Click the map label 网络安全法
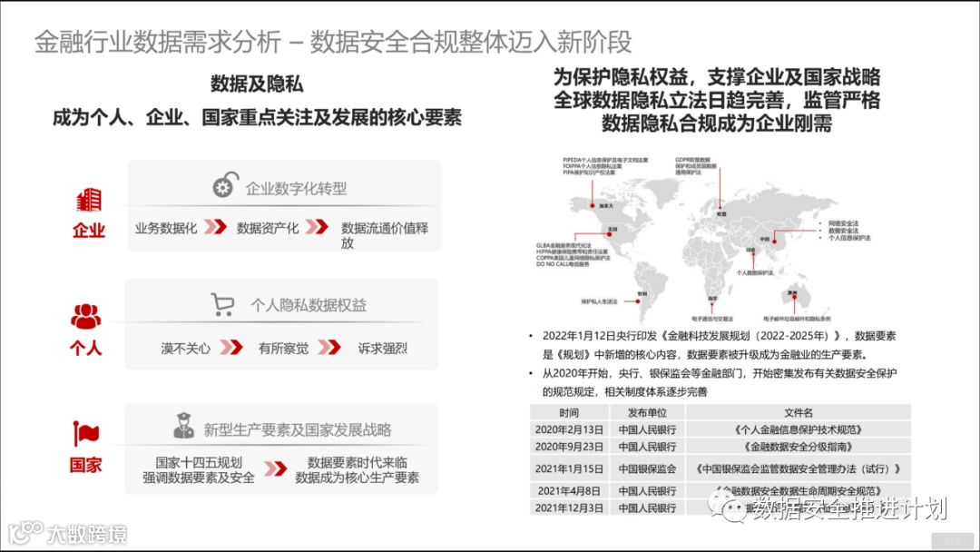This screenshot has height=552, width=980. 843,223
